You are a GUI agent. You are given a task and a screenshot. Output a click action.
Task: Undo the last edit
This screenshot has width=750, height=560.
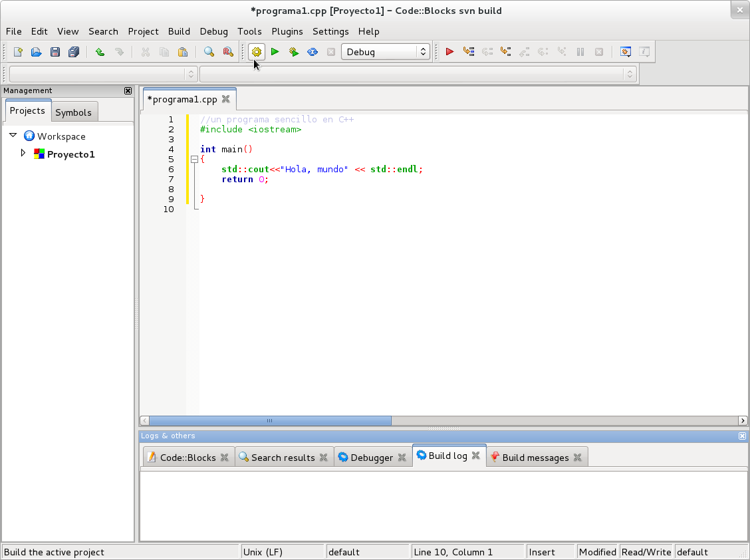pos(100,51)
